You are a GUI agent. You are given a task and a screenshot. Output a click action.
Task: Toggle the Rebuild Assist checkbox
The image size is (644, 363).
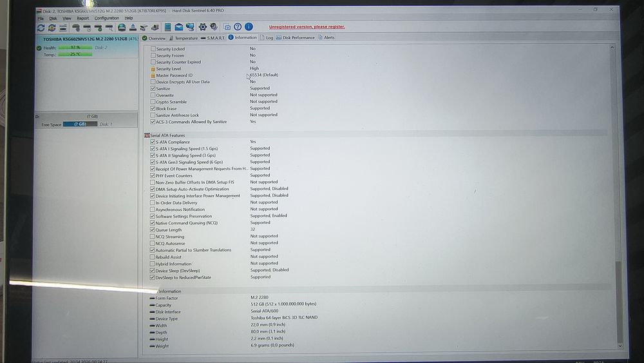[153, 257]
